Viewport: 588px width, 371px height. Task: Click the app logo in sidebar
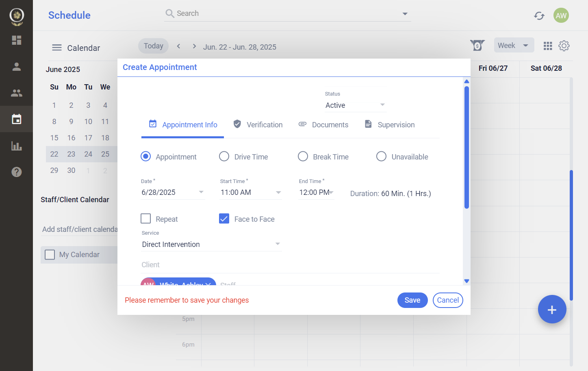click(x=17, y=16)
